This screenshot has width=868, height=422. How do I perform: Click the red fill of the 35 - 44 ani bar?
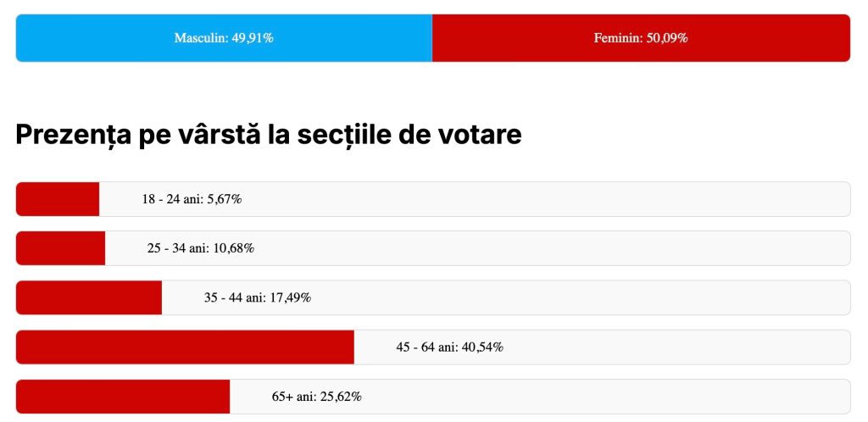coord(89,297)
